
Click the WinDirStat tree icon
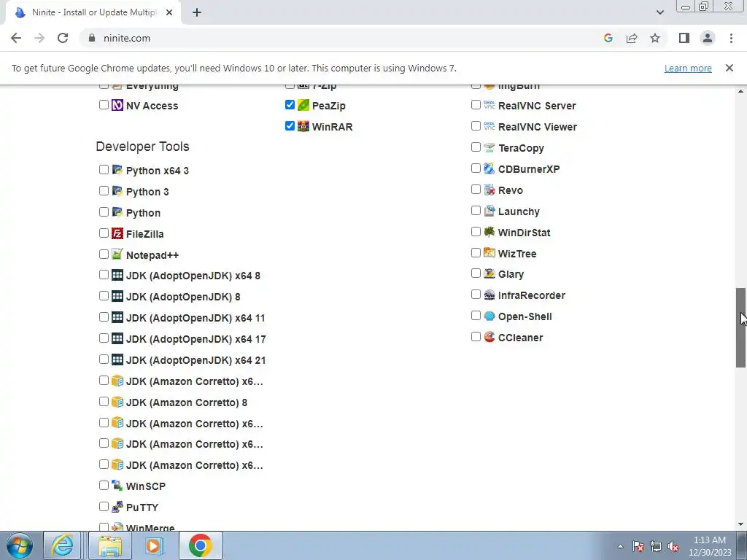[x=489, y=232]
